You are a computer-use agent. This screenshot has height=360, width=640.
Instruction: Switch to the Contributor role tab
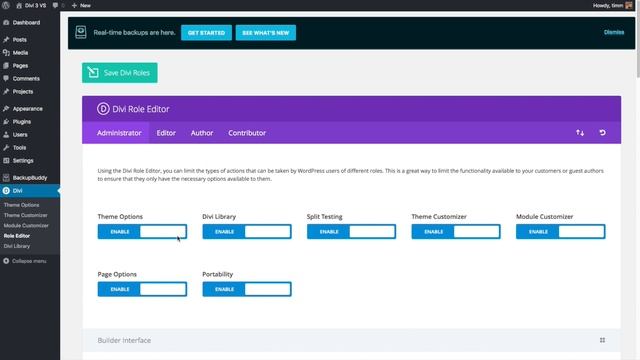click(x=247, y=133)
